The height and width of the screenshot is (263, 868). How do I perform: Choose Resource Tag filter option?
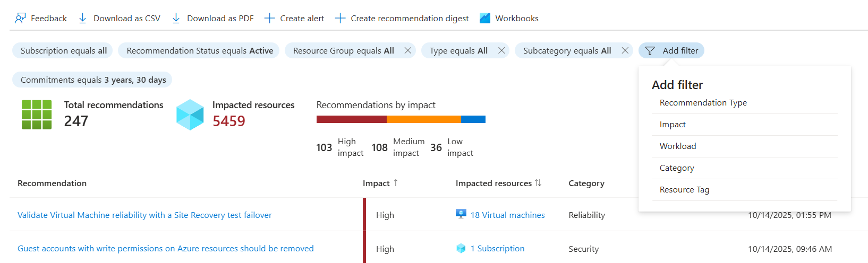pyautogui.click(x=684, y=190)
